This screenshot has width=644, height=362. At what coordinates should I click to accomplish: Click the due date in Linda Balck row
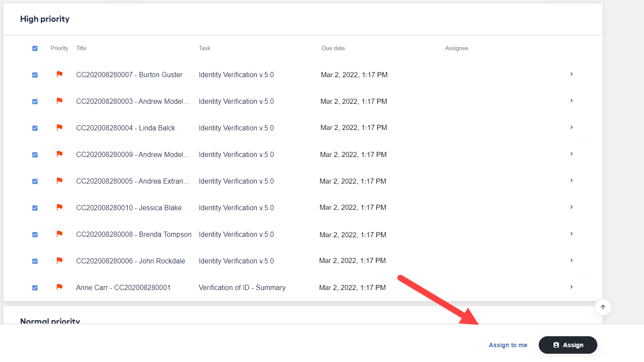tap(354, 128)
